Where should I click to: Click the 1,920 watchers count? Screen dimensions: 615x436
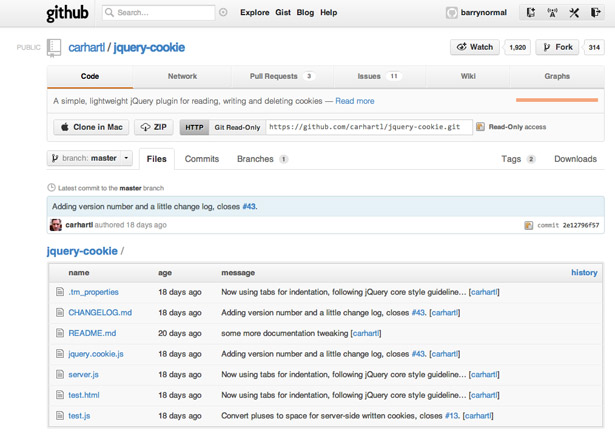517,47
